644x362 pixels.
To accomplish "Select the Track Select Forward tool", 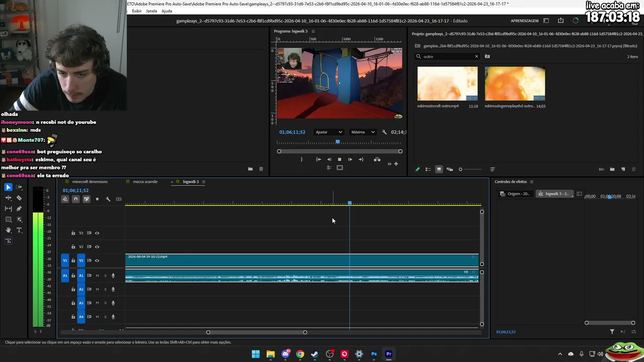I will click(x=19, y=187).
